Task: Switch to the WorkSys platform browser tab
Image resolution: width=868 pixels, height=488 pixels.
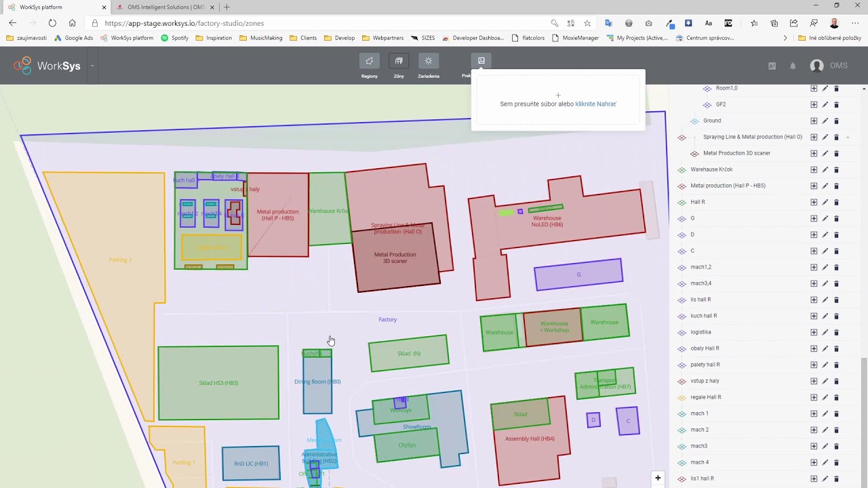Action: coord(54,7)
